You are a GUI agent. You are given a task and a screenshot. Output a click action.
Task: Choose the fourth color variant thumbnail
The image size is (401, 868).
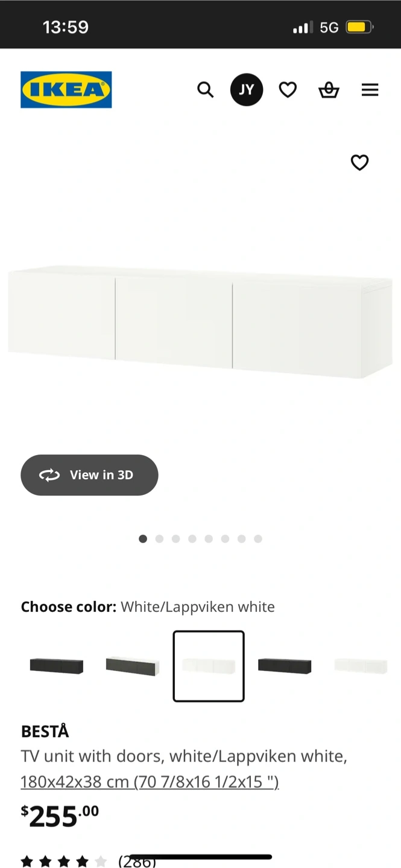(x=285, y=666)
